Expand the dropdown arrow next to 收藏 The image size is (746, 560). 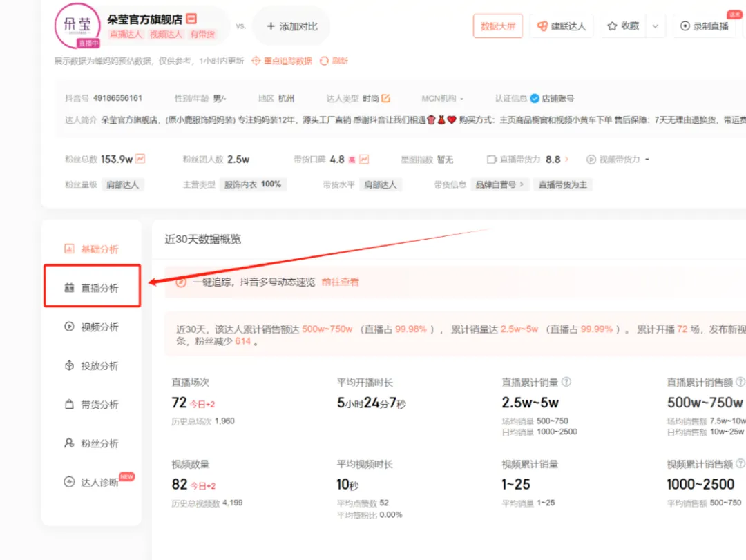coord(655,26)
